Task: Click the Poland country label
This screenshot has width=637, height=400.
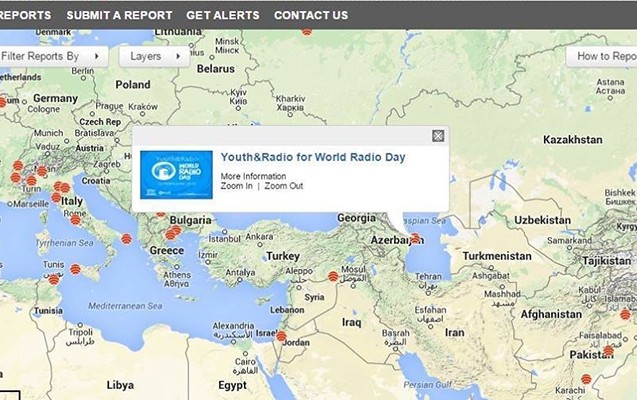Action: [133, 84]
